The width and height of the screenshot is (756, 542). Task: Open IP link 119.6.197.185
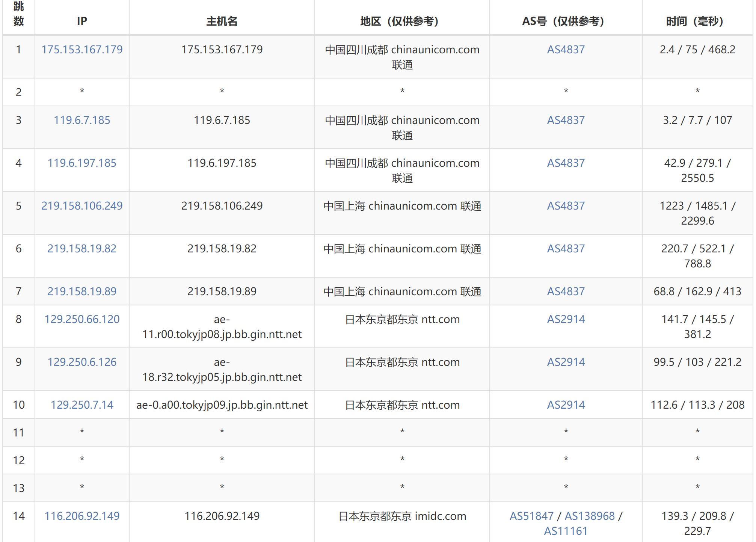(82, 163)
